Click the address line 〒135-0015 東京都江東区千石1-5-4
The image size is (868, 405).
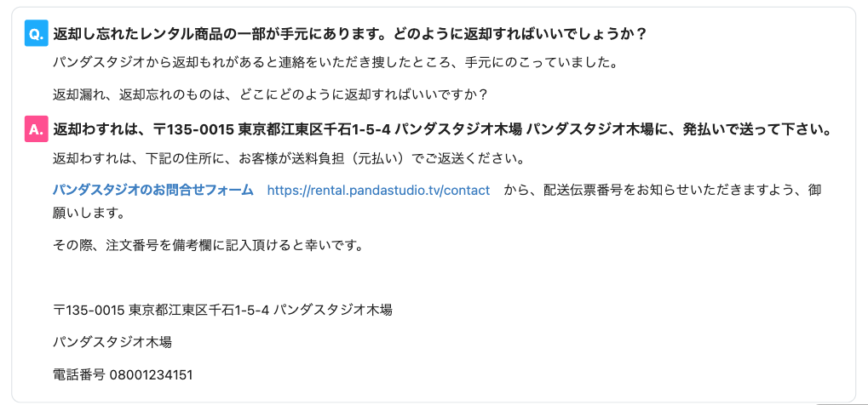point(222,311)
